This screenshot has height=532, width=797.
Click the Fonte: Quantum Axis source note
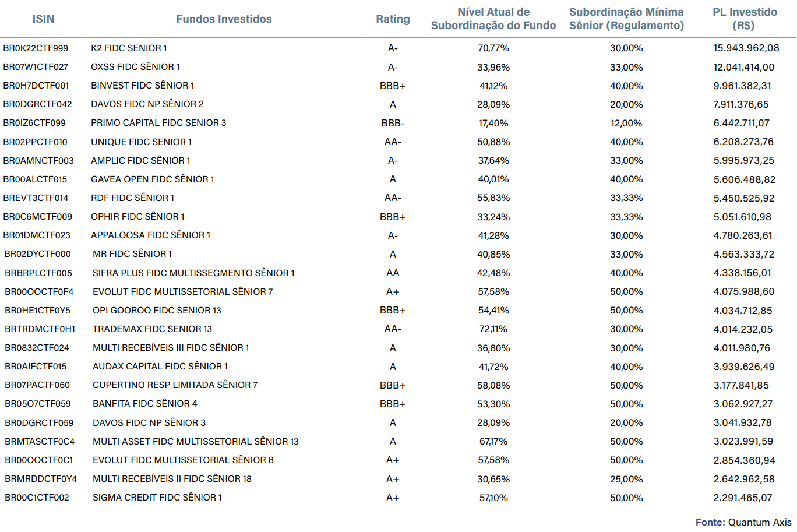tap(743, 522)
